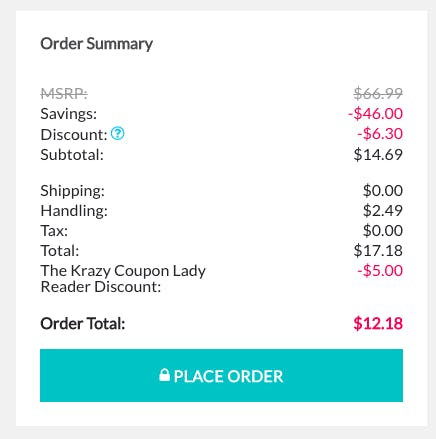Screen dimensions: 436x439
Task: Click the -$46.00 savings amount
Action: point(376,113)
